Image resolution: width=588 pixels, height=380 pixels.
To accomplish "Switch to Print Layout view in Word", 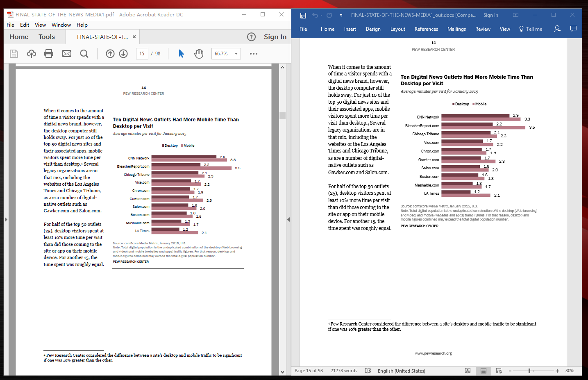I will click(x=484, y=371).
